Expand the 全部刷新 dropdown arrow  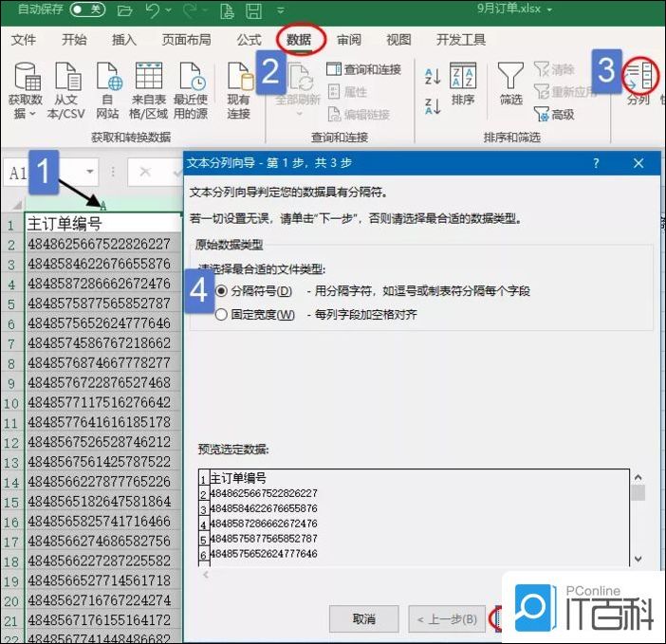[x=299, y=114]
